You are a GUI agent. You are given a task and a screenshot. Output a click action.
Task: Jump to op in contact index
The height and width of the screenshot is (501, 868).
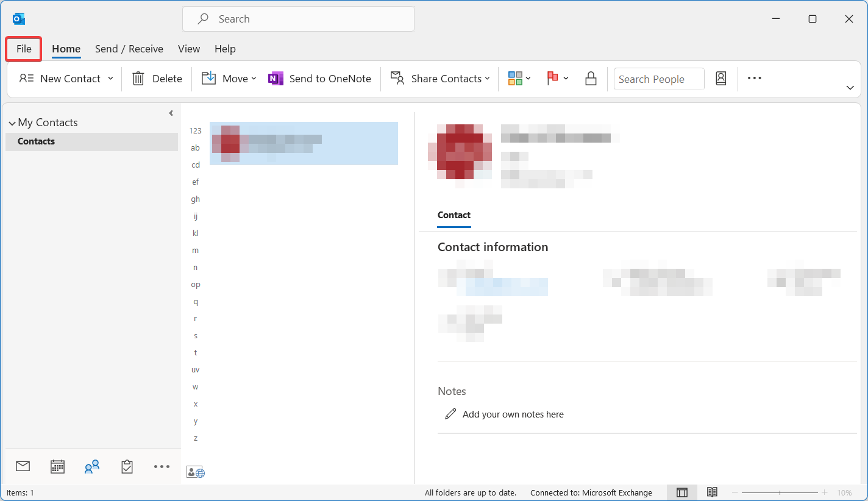tap(195, 285)
